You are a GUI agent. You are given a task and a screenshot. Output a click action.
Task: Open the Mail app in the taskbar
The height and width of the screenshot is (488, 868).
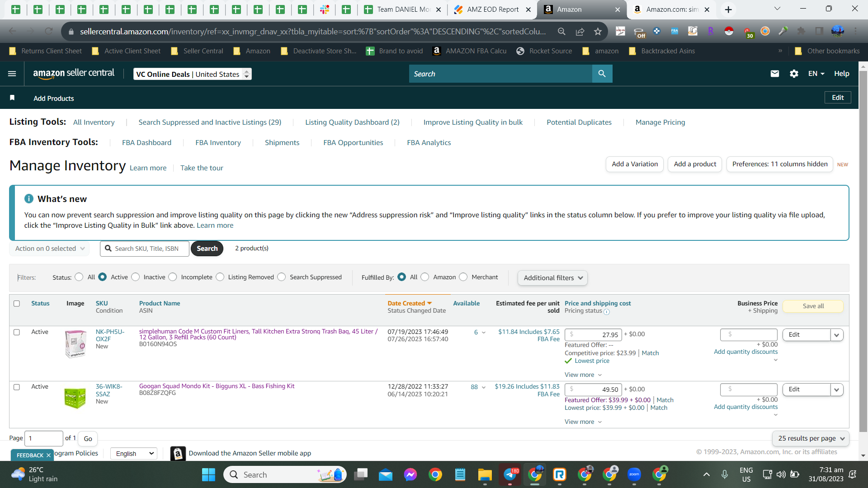click(x=386, y=474)
